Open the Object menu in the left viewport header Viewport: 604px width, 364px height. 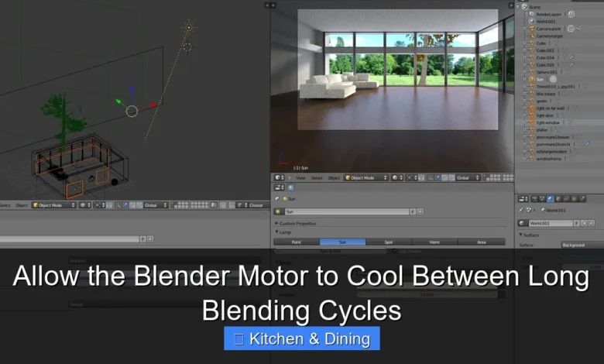click(22, 205)
